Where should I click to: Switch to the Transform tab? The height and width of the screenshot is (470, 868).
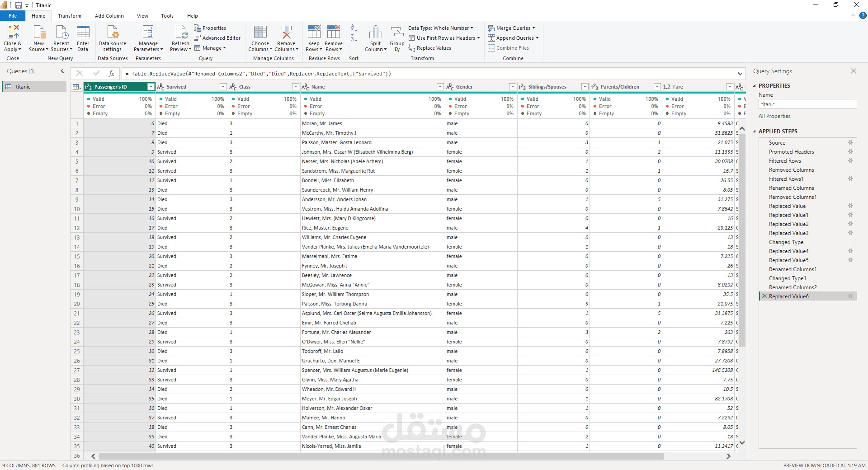(x=70, y=16)
